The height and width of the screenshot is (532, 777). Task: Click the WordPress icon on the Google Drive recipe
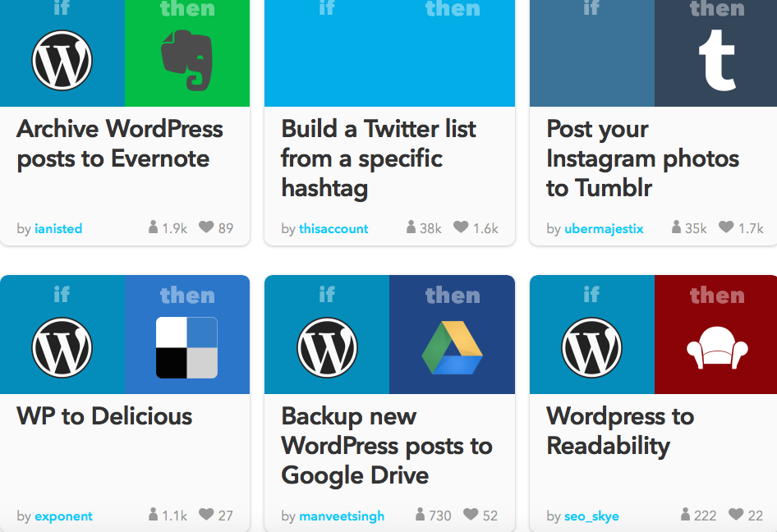327,348
